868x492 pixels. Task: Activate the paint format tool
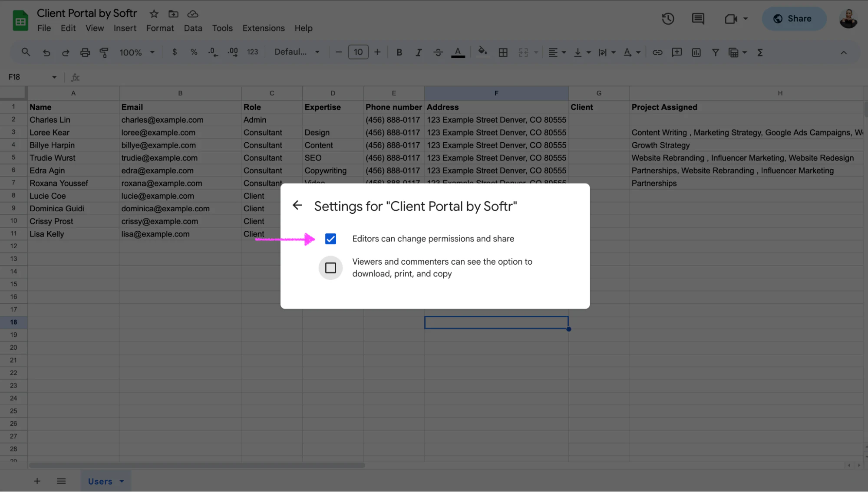pos(104,52)
